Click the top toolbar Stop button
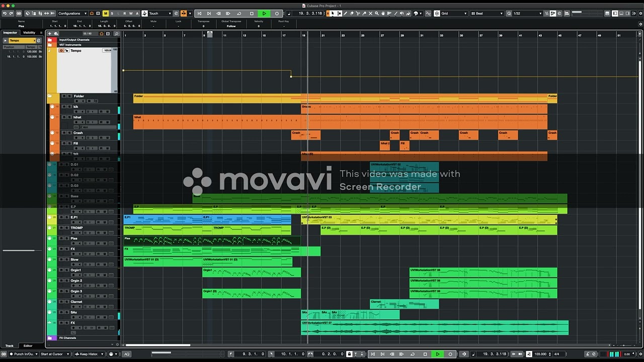 point(252,14)
